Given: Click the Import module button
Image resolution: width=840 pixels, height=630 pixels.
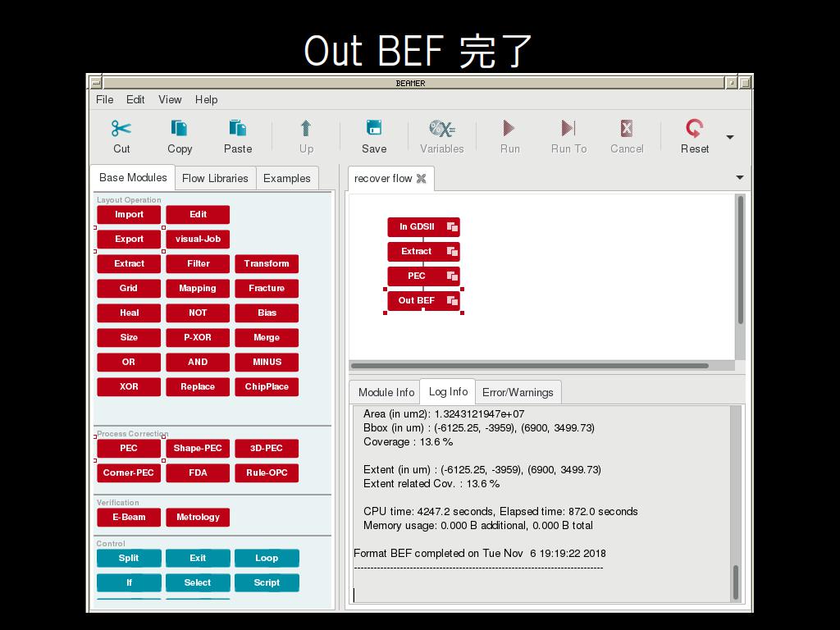Looking at the screenshot, I should pos(129,214).
